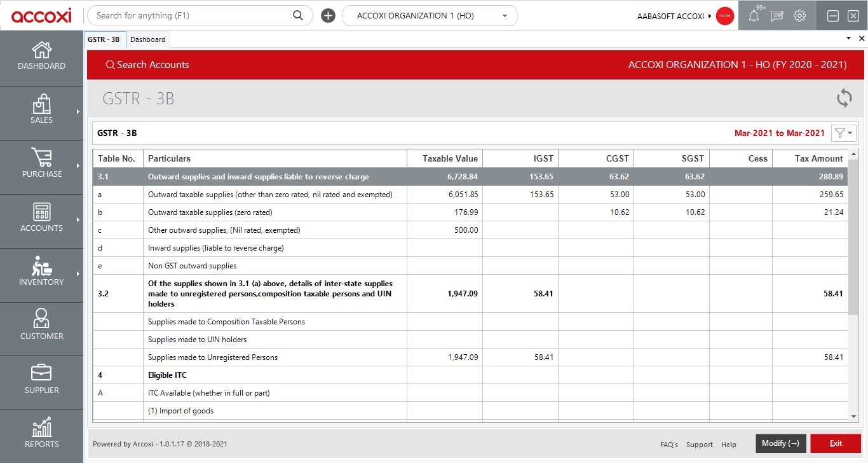Expand the Accounts submenu arrow
Image resolution: width=868 pixels, height=463 pixels.
tap(78, 220)
